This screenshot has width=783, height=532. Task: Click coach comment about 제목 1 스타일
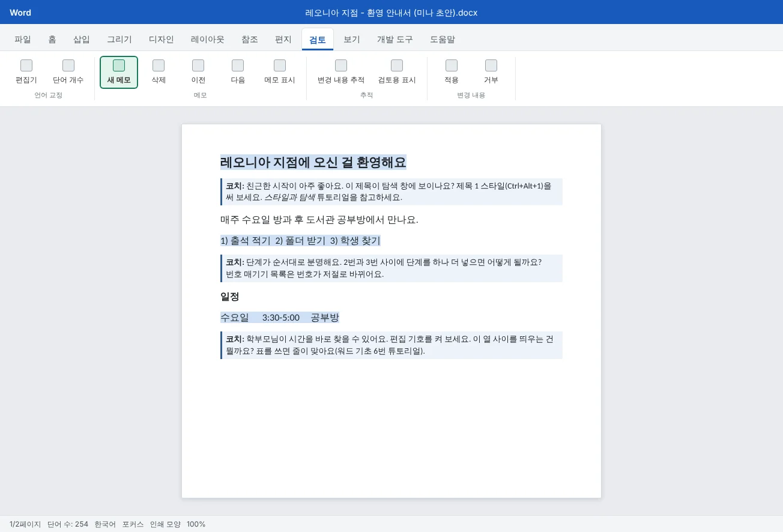[x=391, y=192]
